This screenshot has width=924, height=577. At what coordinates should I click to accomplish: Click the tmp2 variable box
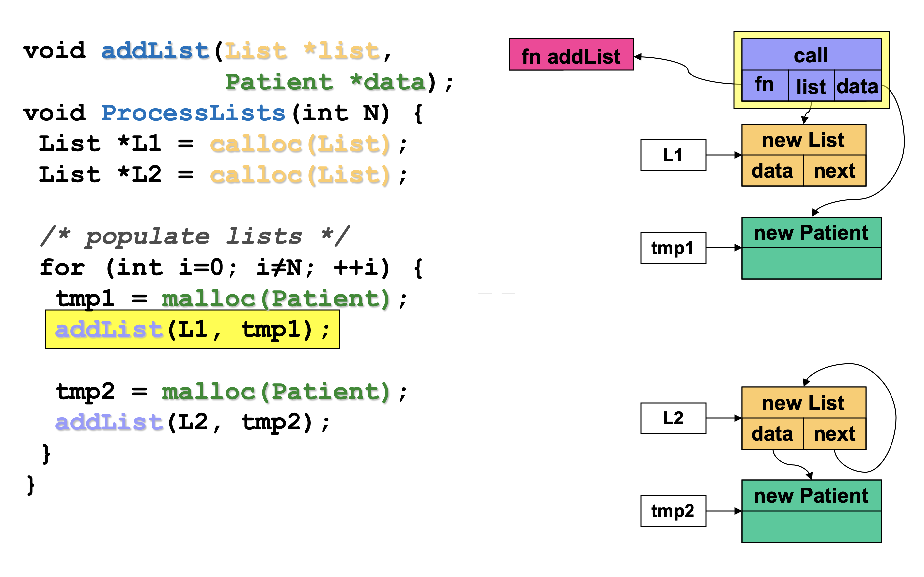[673, 511]
